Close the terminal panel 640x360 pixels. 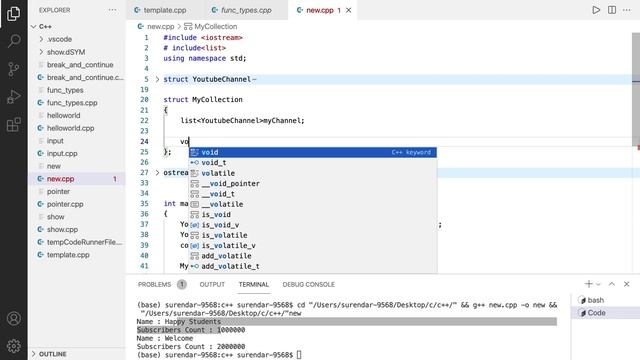[627, 284]
